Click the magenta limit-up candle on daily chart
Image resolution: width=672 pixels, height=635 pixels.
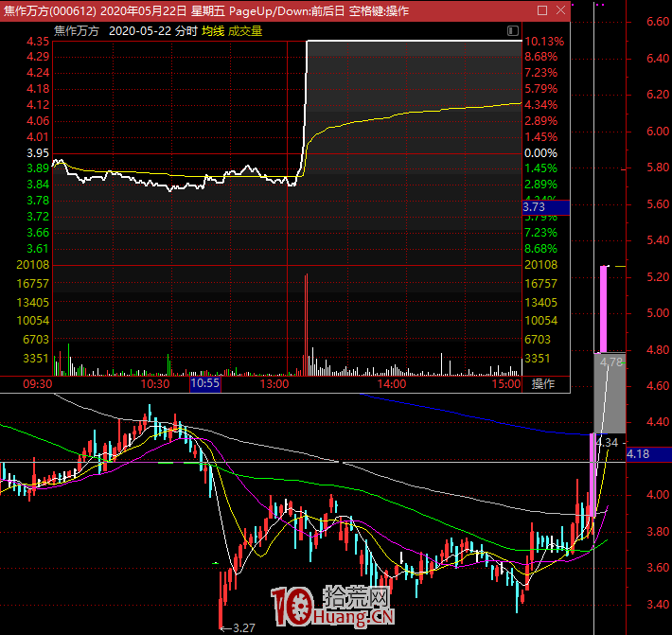tap(604, 309)
